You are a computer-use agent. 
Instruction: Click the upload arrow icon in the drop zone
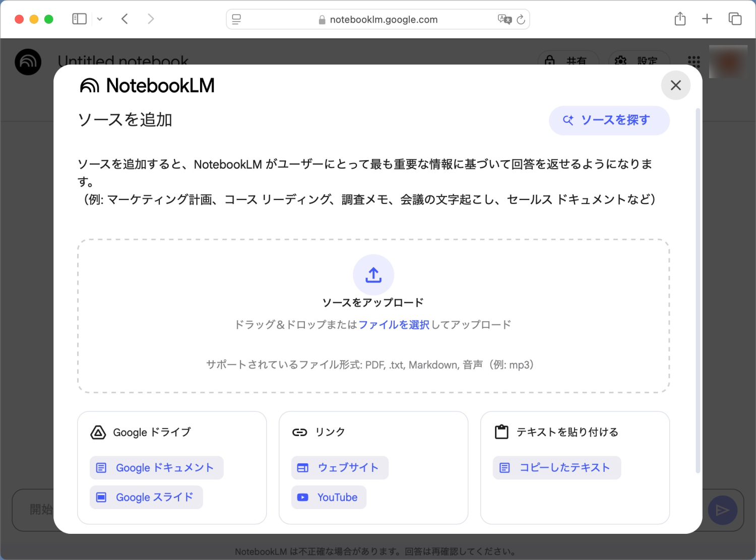point(373,275)
